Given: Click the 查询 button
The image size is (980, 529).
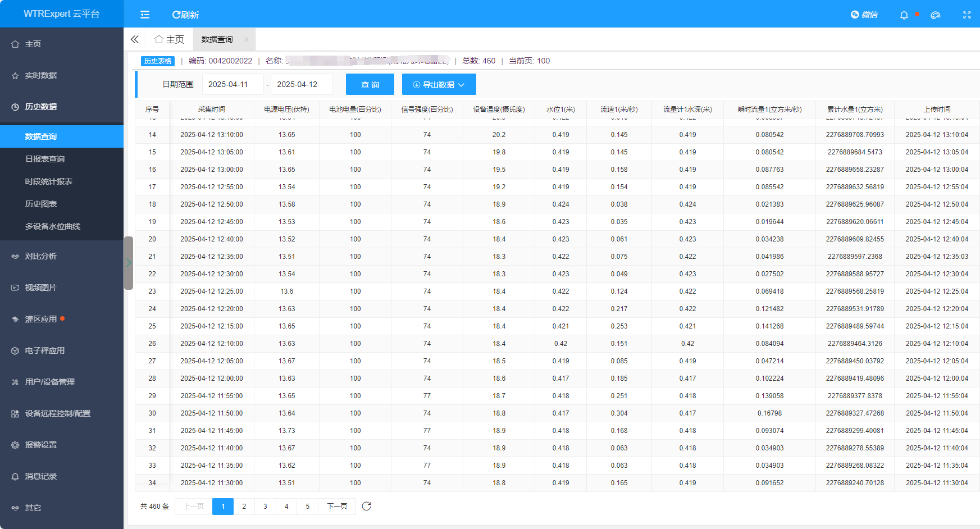Looking at the screenshot, I should pyautogui.click(x=370, y=84).
